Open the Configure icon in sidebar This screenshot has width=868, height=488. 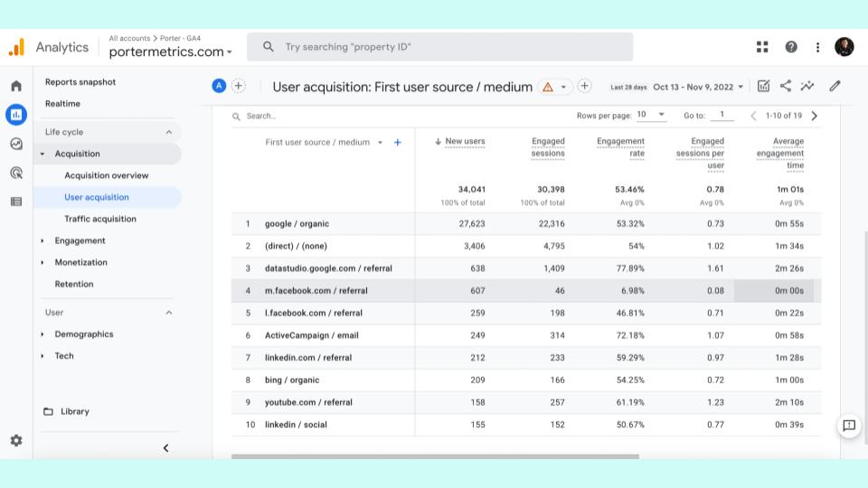pos(16,202)
